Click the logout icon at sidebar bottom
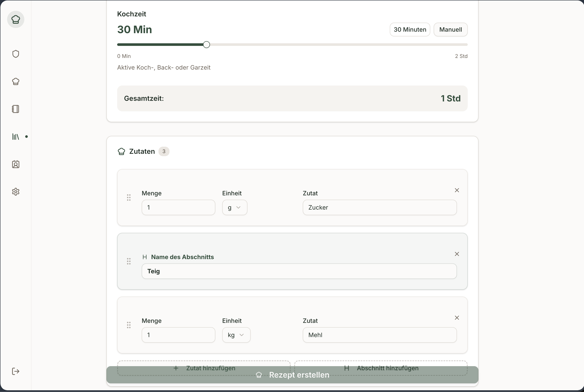 16,371
